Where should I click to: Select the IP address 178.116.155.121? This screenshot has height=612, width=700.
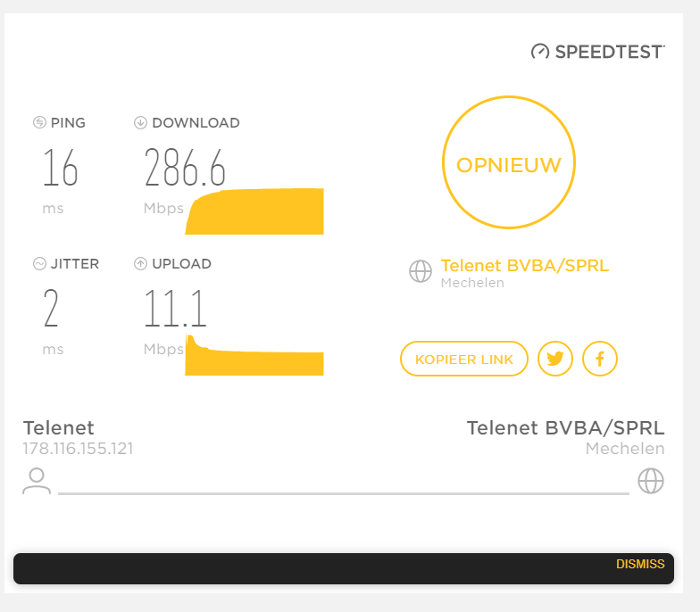click(x=79, y=448)
